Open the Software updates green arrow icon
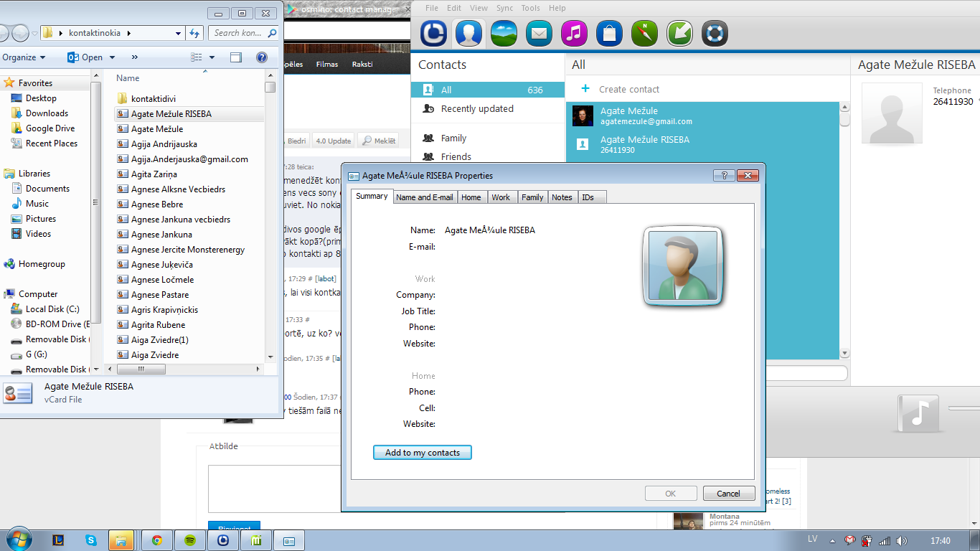Viewport: 980px width, 551px height. point(679,33)
